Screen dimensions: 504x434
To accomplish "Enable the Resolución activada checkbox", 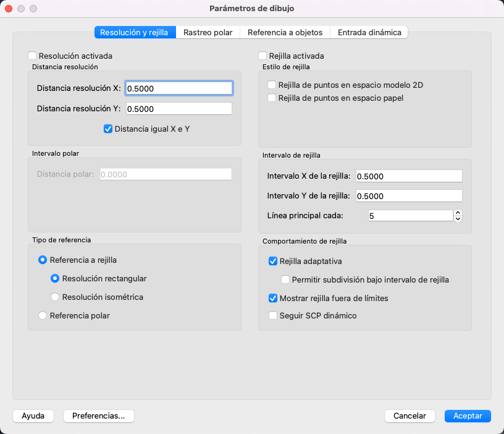I will [33, 56].
